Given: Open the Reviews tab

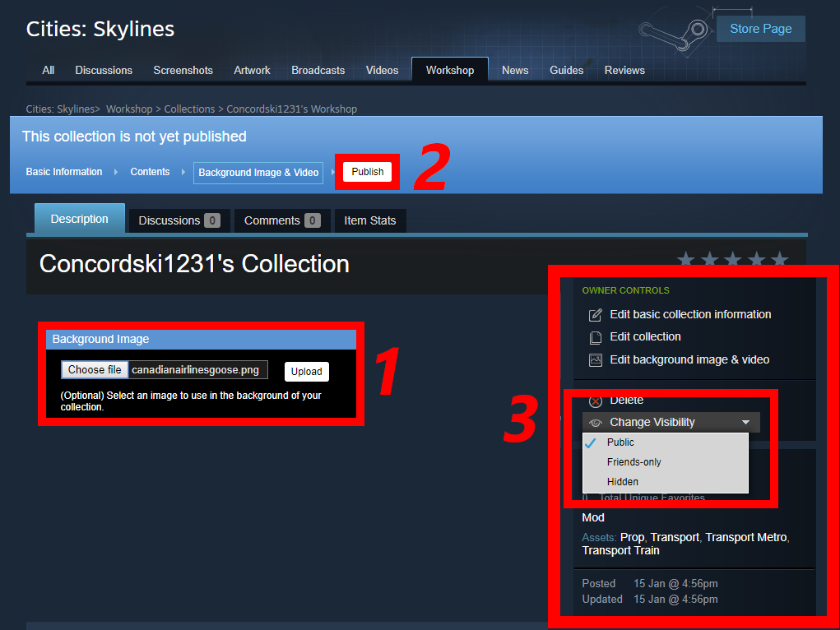Looking at the screenshot, I should coord(624,70).
